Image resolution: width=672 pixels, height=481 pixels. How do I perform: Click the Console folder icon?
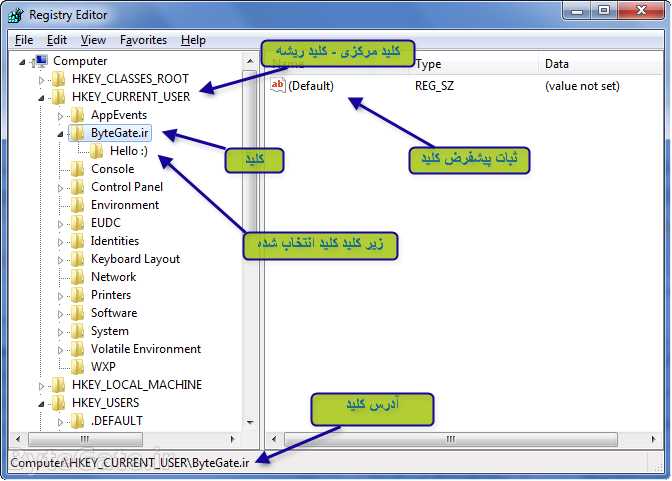(x=77, y=169)
